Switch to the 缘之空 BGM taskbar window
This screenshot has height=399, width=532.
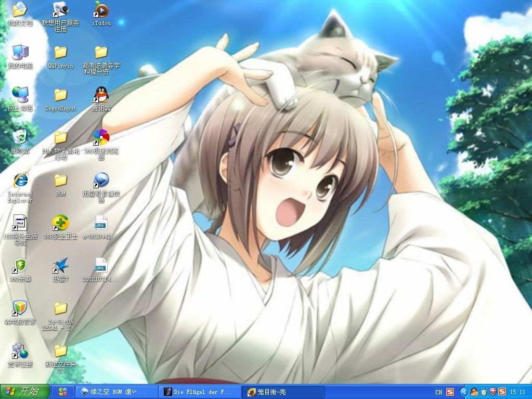point(116,392)
